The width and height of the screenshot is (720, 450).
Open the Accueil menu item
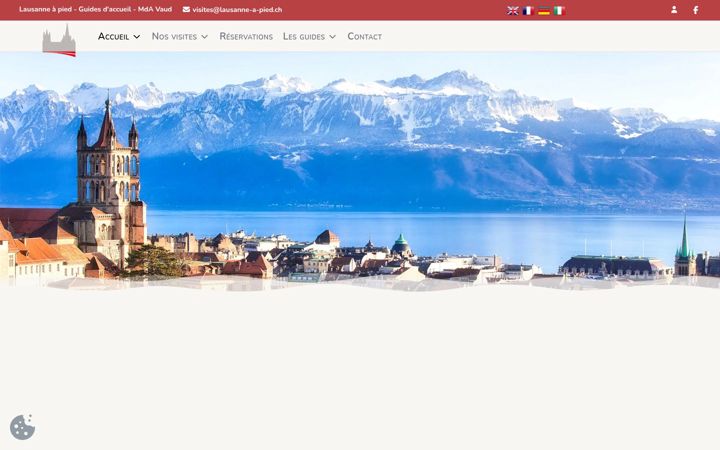[113, 36]
